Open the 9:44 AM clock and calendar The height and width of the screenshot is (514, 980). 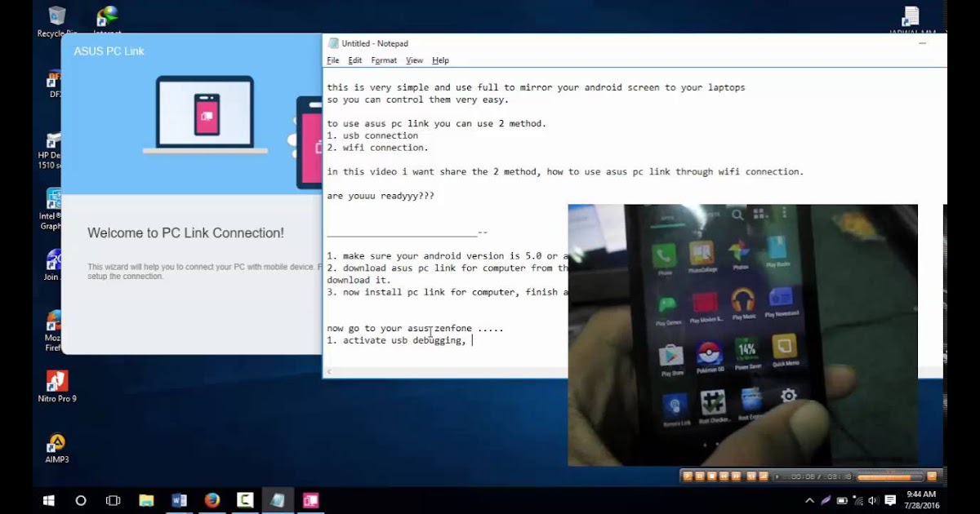[921, 500]
